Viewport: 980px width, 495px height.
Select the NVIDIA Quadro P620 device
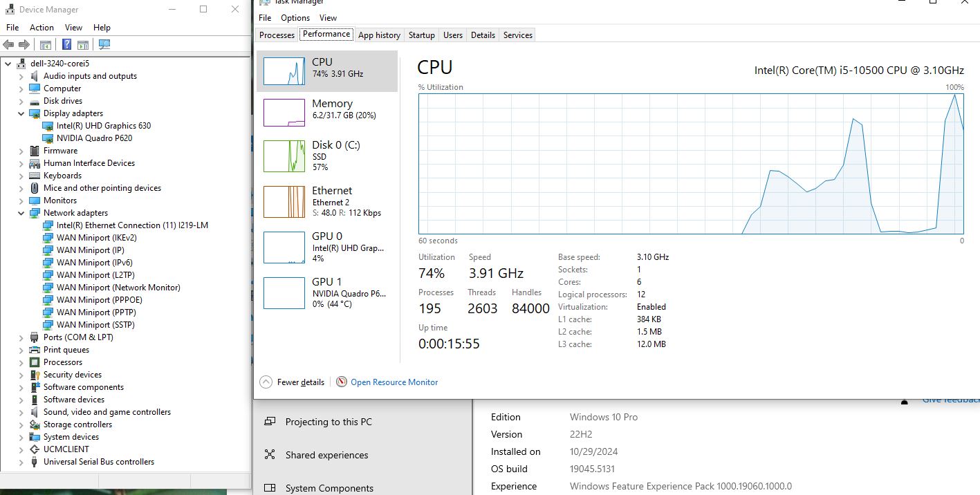pos(92,138)
